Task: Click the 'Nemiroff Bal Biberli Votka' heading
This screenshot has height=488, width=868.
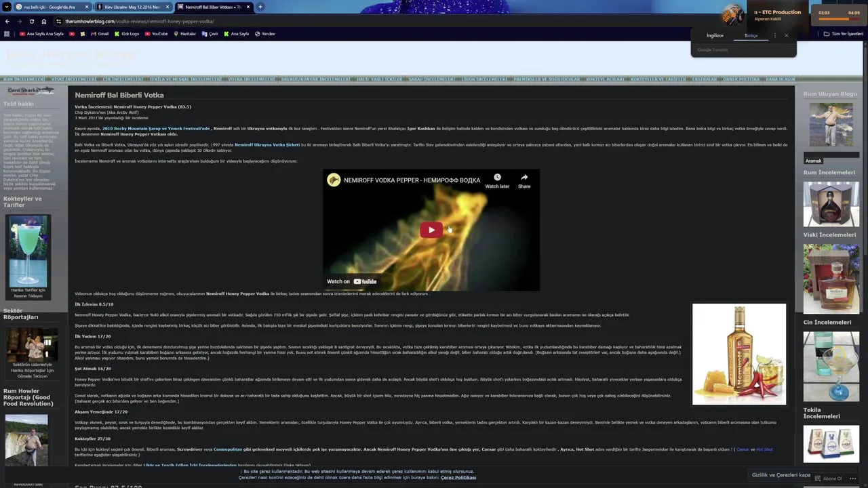Action: point(119,95)
